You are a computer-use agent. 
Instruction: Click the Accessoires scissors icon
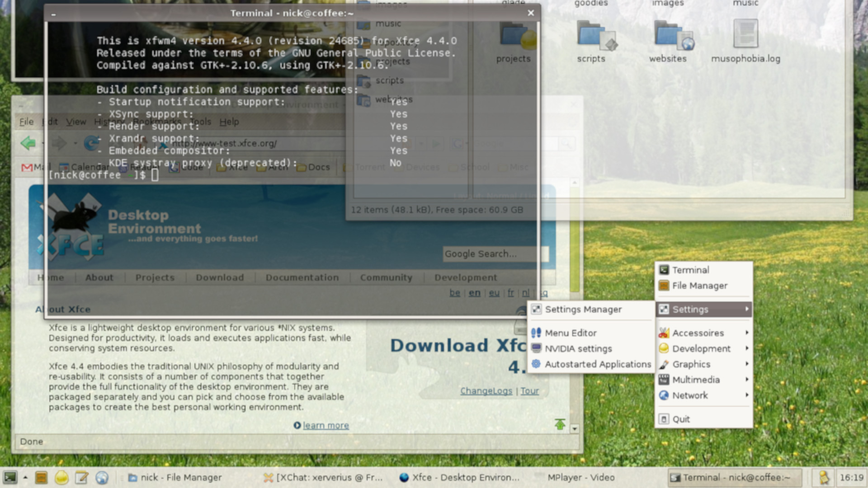point(664,333)
